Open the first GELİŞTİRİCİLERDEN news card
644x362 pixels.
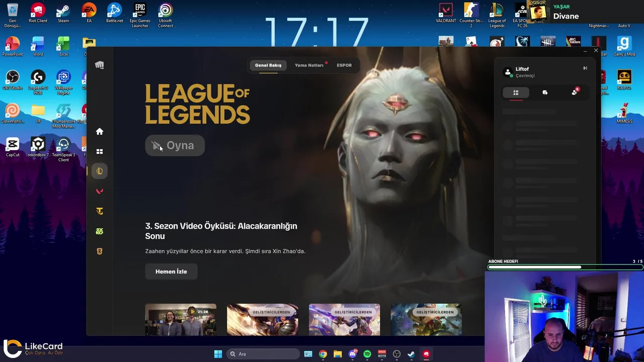tap(263, 319)
